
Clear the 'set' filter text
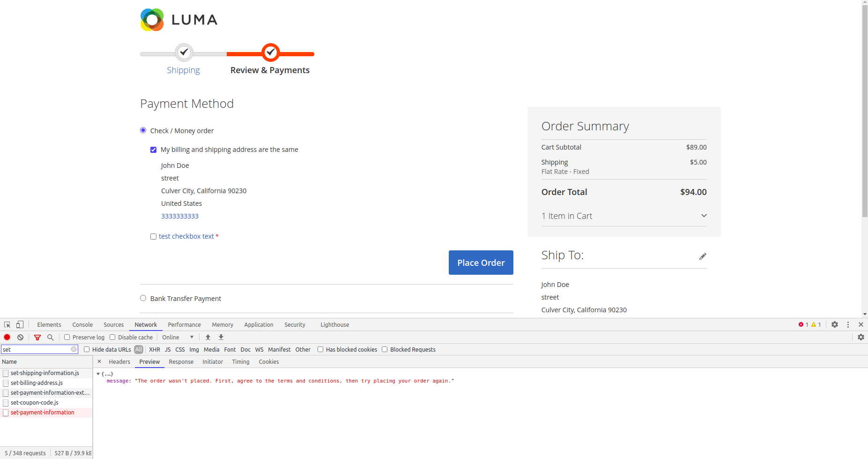74,349
